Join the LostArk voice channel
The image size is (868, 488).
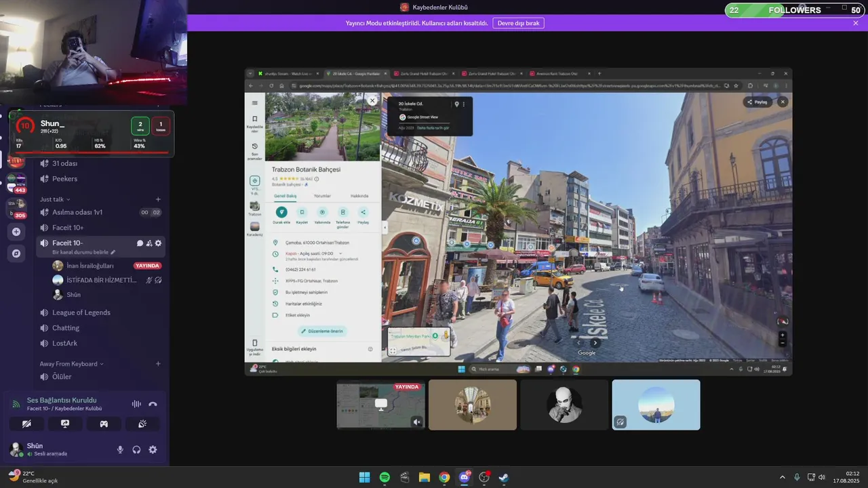coord(100,344)
